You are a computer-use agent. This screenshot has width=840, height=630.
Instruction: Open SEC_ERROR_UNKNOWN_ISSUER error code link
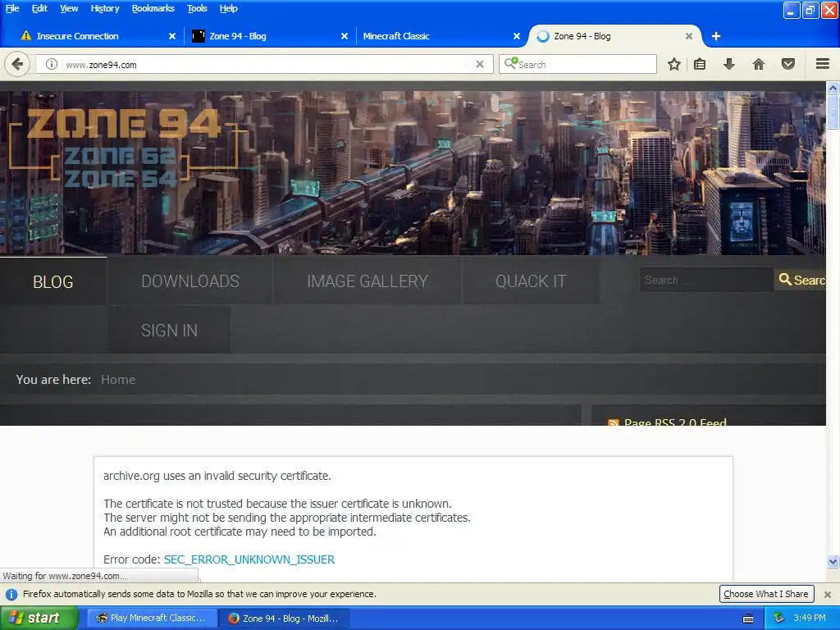point(249,559)
